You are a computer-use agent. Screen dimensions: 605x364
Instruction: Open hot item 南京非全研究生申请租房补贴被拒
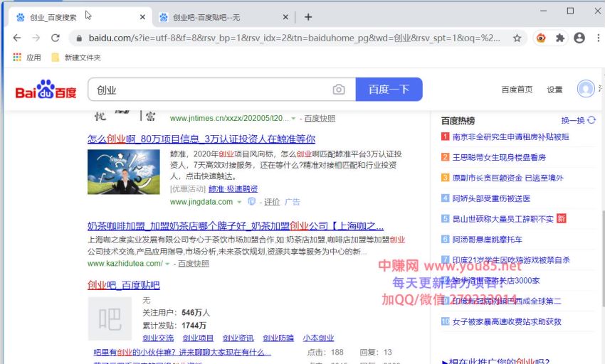point(510,137)
